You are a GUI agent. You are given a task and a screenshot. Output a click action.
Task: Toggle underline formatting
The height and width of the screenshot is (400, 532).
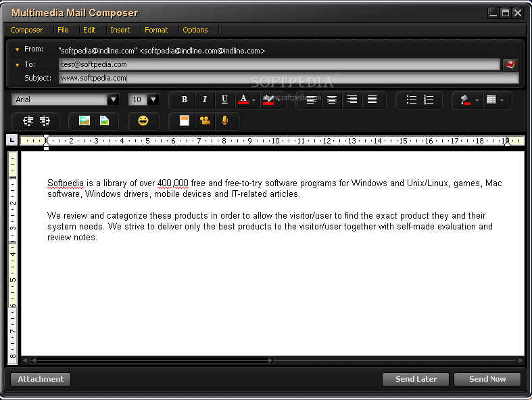click(x=224, y=99)
